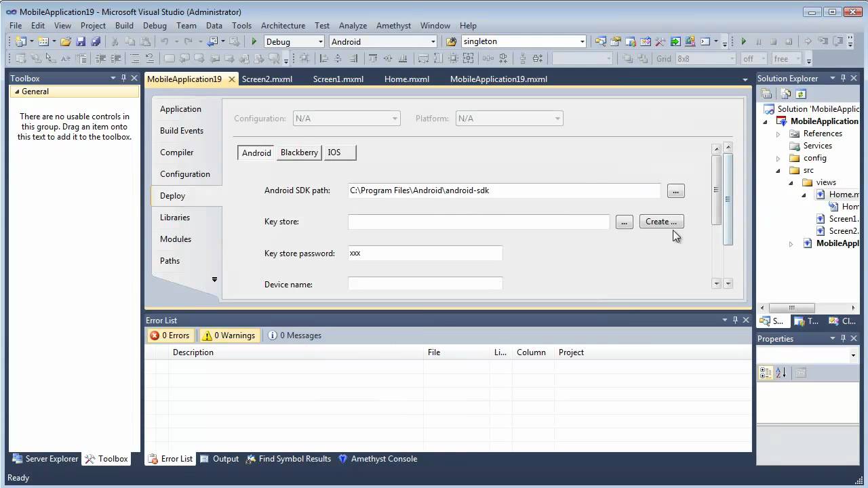The image size is (868, 488).
Task: Open the Architecture menu
Action: 283,26
